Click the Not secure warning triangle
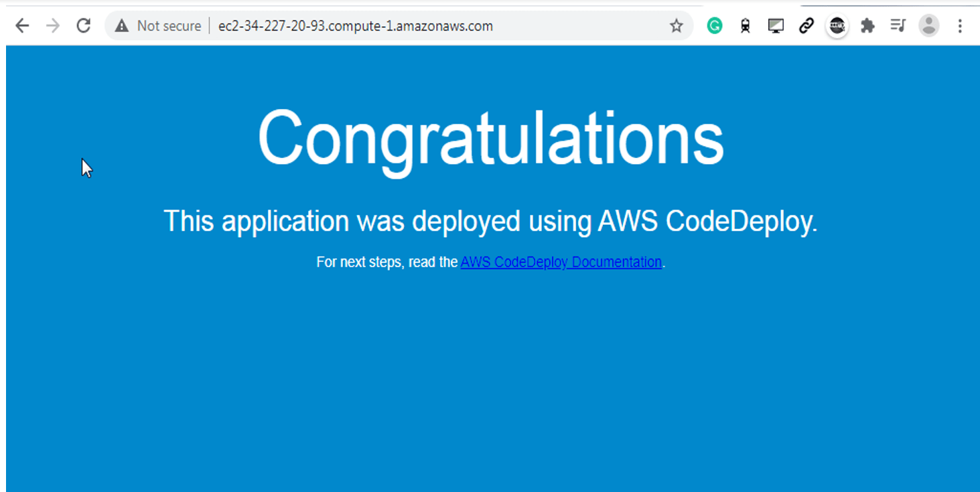 pyautogui.click(x=122, y=25)
